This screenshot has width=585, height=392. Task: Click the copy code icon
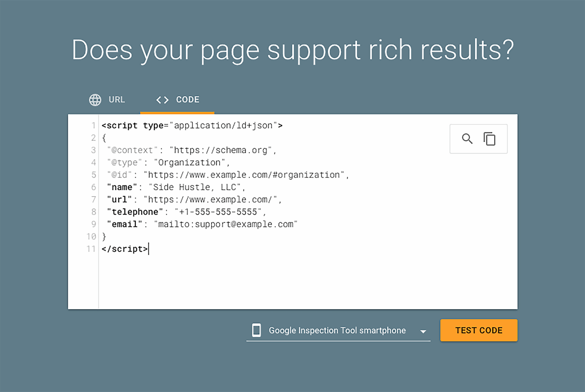pos(489,139)
